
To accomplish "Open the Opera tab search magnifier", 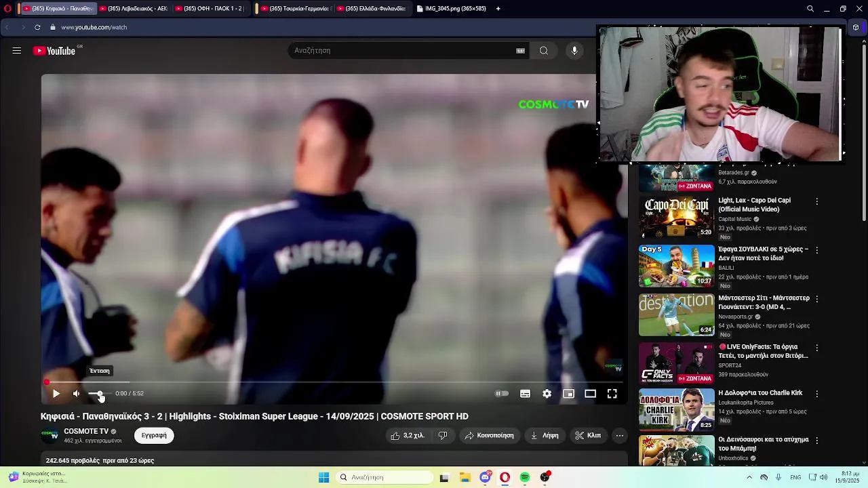I will 810,9.
